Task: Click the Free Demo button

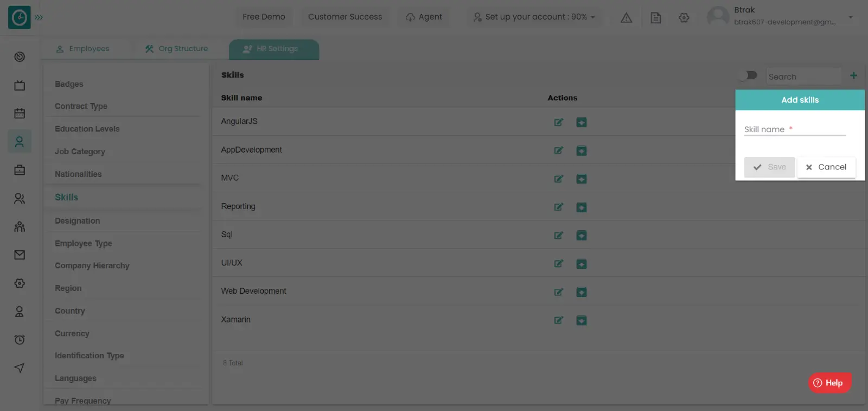Action: [x=264, y=17]
